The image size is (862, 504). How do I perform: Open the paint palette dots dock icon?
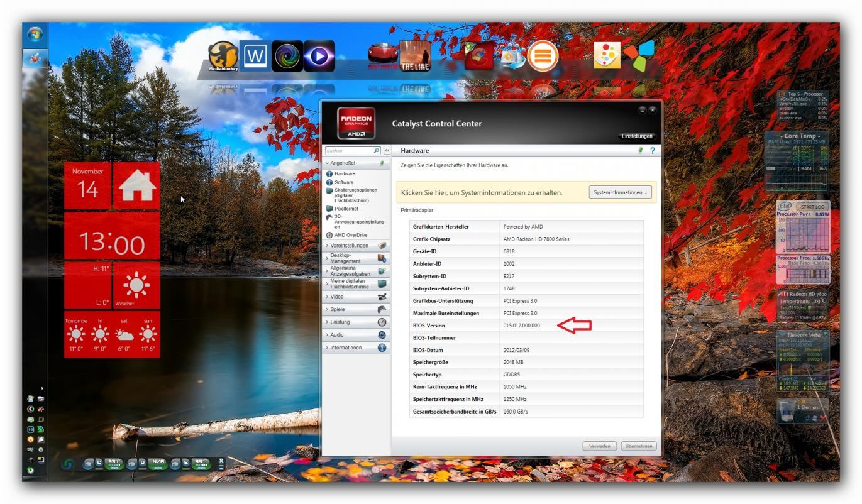point(607,55)
